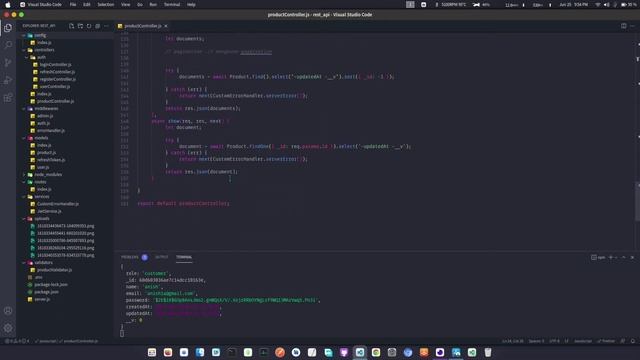Open the View menu
Viewport: 640px width, 360px height.
click(x=126, y=4)
